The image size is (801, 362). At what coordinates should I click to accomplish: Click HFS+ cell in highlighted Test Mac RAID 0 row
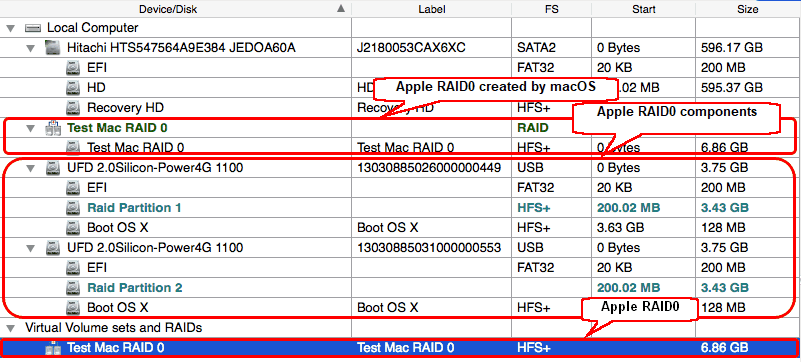pyautogui.click(x=533, y=348)
